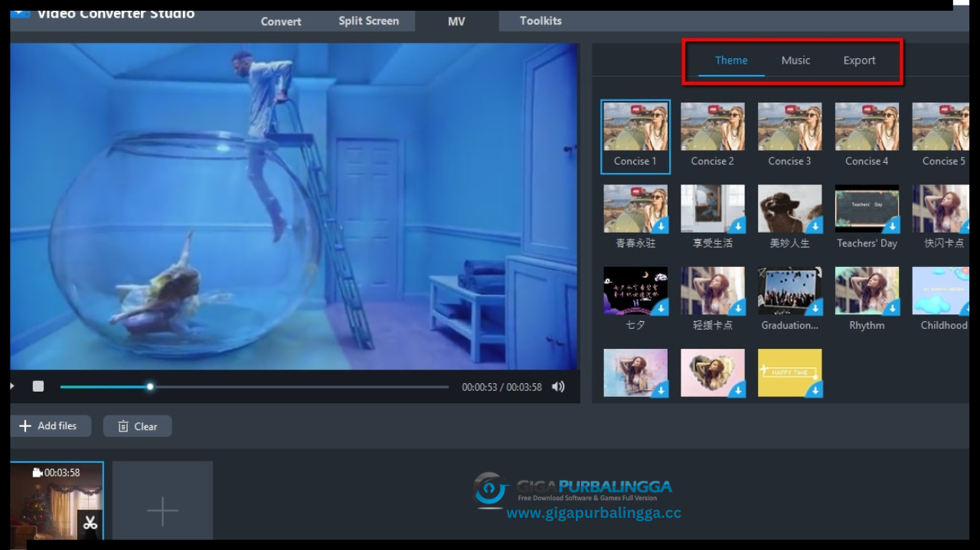Download the Rhythm theme via its arrow badge

890,307
